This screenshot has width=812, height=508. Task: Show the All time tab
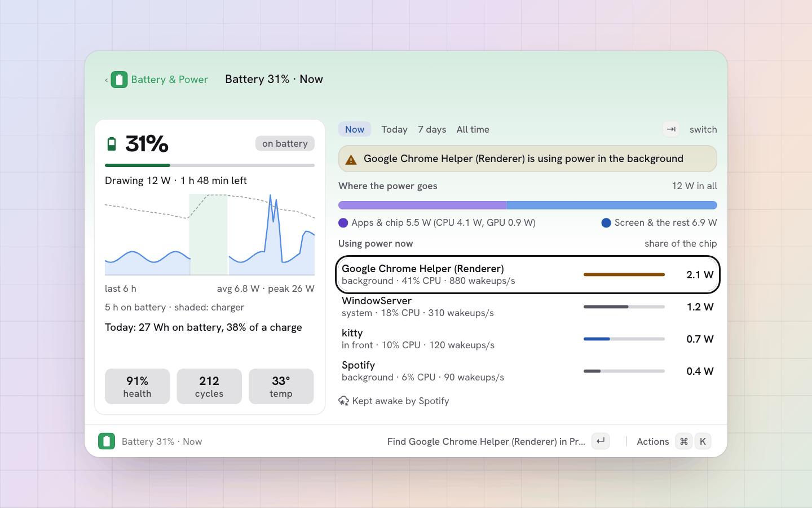pos(473,129)
